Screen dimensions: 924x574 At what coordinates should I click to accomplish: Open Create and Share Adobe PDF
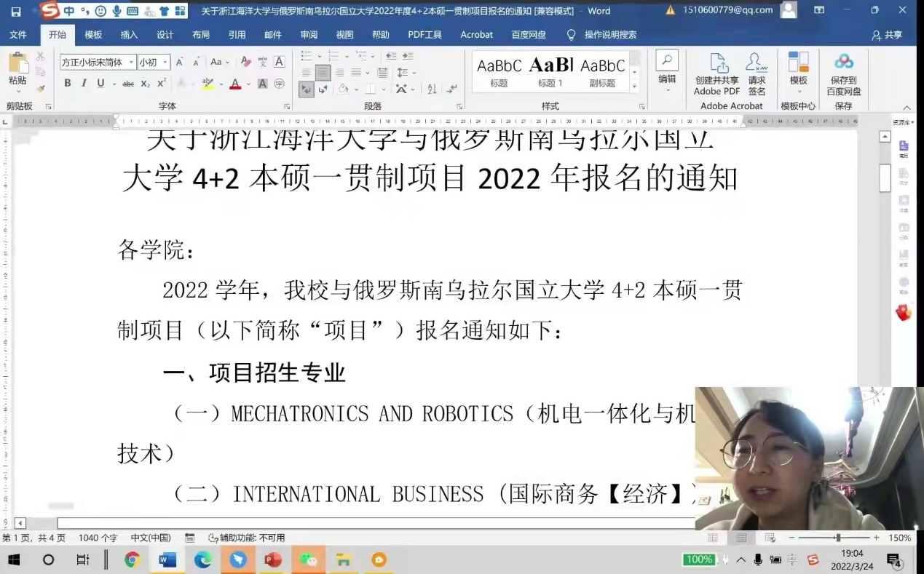717,74
